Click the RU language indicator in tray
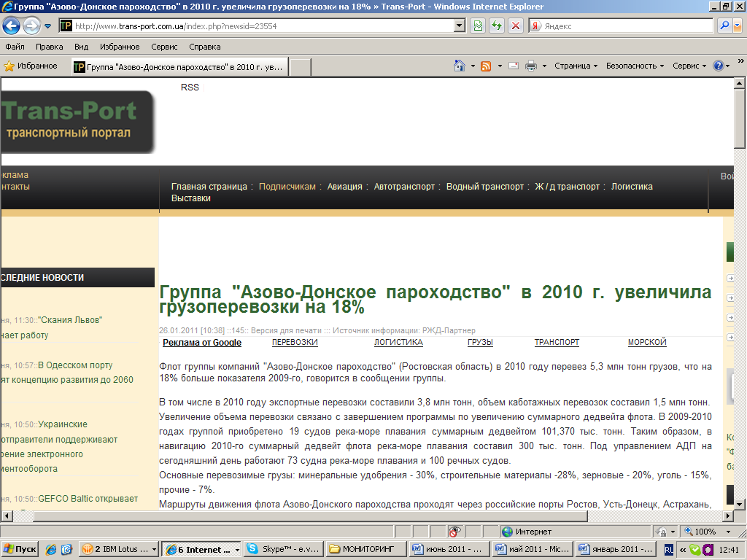Image resolution: width=747 pixels, height=560 pixels. tap(669, 550)
